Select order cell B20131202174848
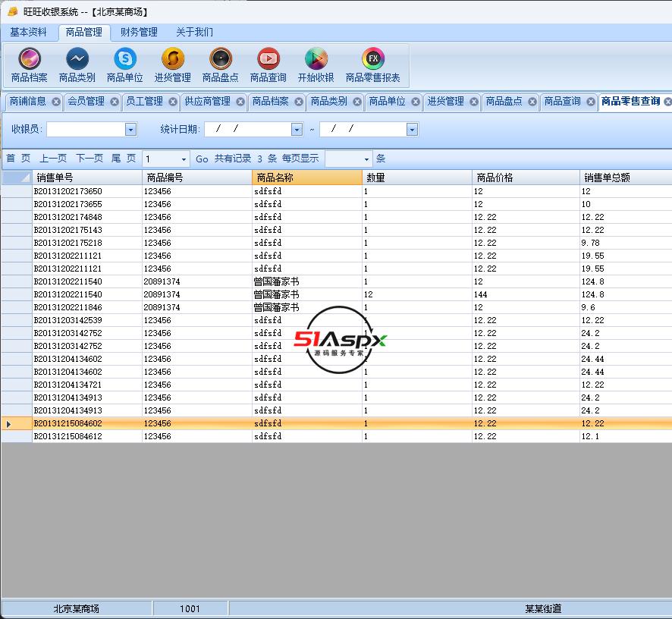This screenshot has height=619, width=672. [87, 218]
